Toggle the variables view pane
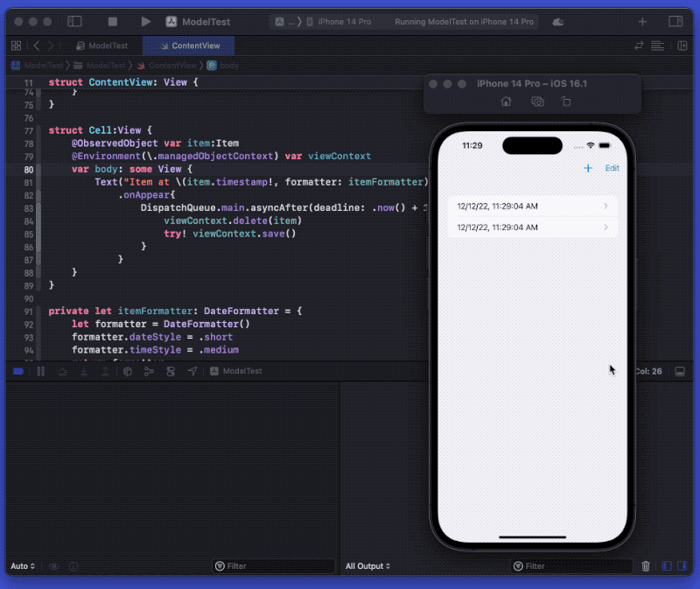The height and width of the screenshot is (589, 700). pyautogui.click(x=667, y=566)
